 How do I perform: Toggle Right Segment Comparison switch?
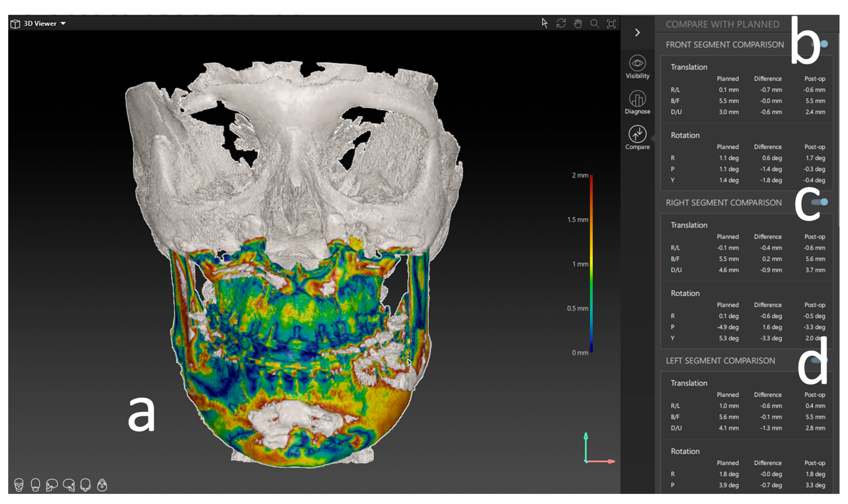click(x=820, y=203)
